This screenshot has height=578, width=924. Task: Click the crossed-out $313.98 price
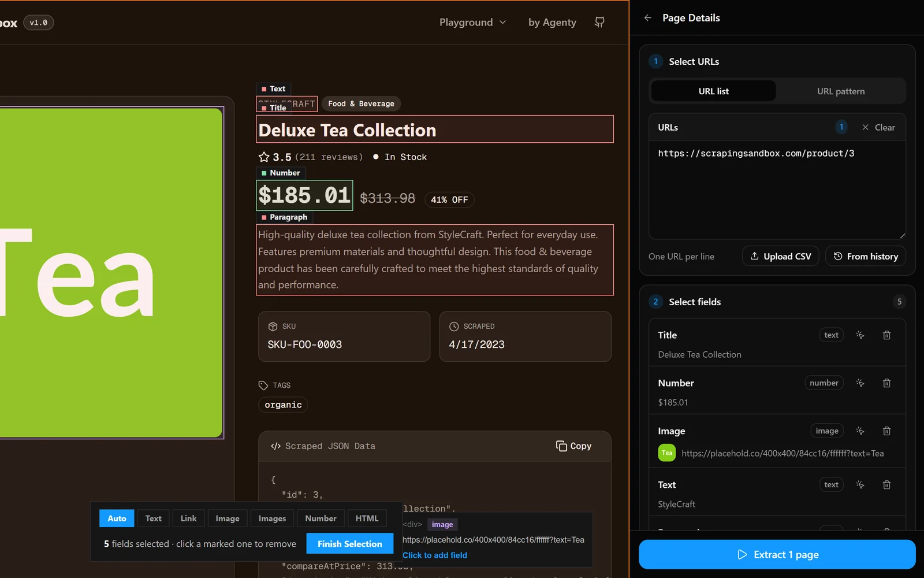[x=388, y=198]
